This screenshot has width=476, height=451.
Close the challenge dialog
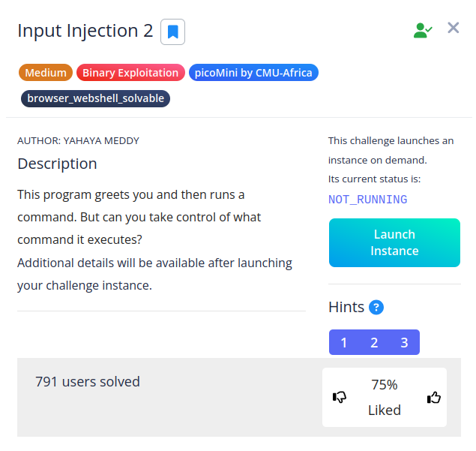(x=454, y=29)
